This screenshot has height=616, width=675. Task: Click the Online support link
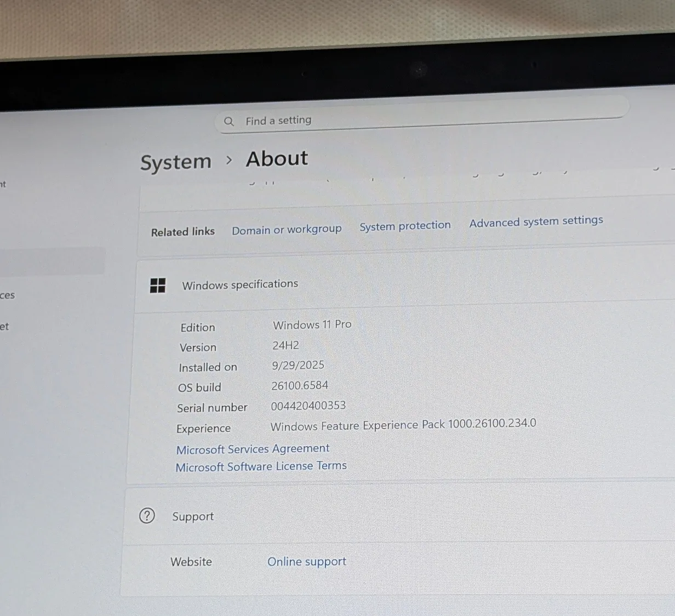tap(307, 561)
